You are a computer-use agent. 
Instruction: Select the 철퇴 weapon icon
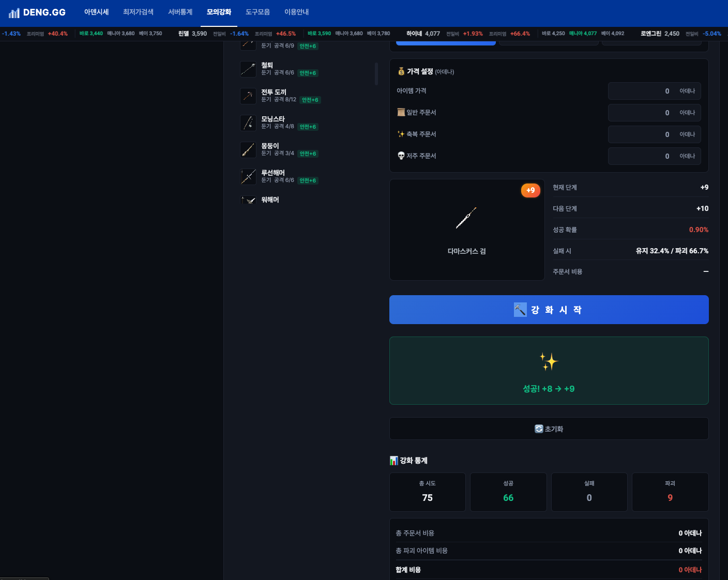pyautogui.click(x=248, y=69)
